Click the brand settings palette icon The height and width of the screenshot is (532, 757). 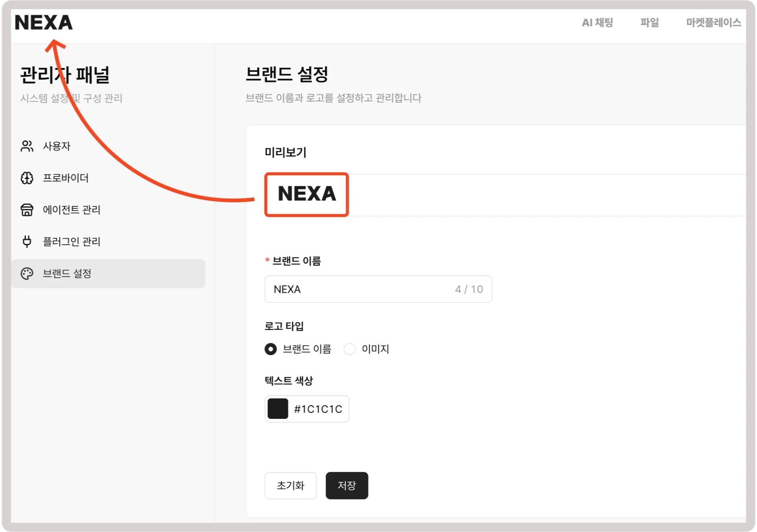(27, 273)
